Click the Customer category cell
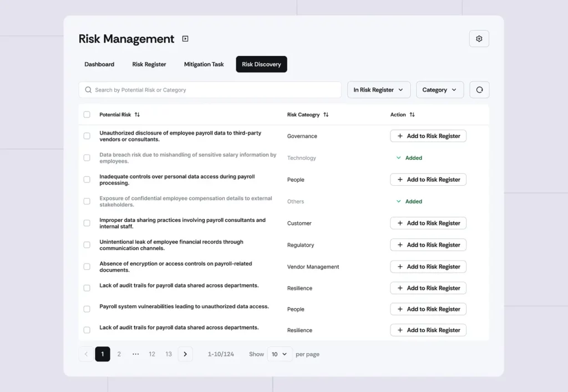 (299, 223)
